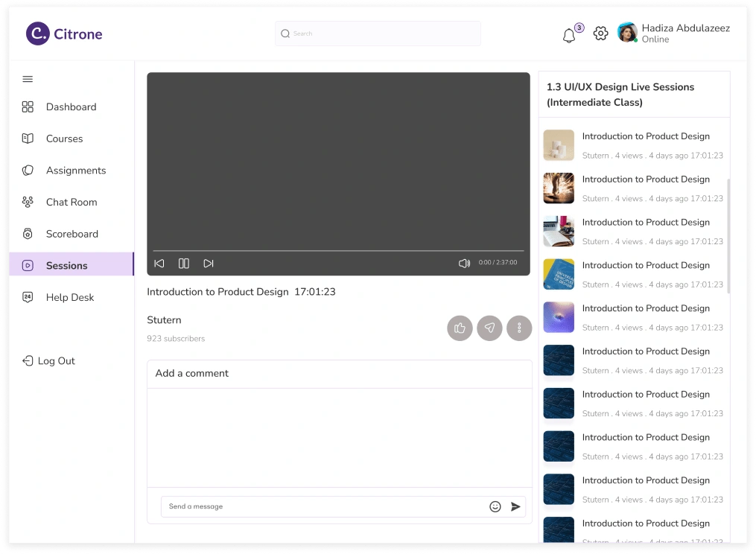Viewport: 756px width, 554px height.
Task: Open first playlist thumbnail with candles
Action: pyautogui.click(x=559, y=144)
